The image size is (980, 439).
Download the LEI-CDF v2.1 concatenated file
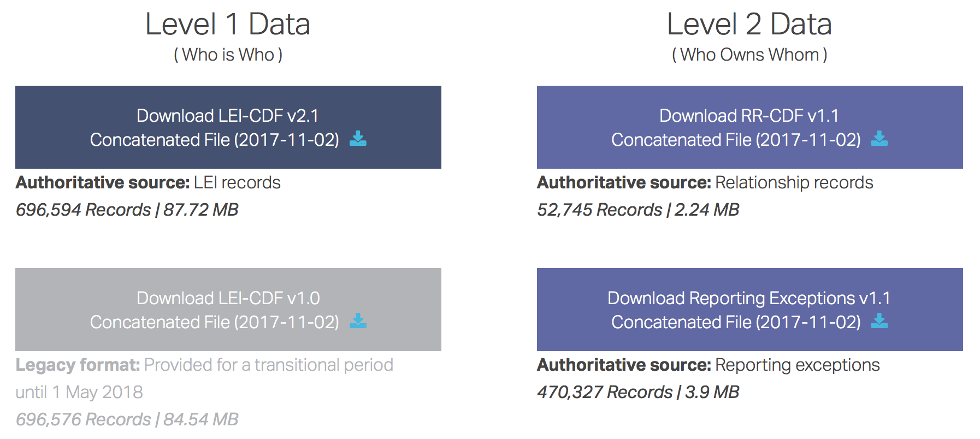(228, 127)
